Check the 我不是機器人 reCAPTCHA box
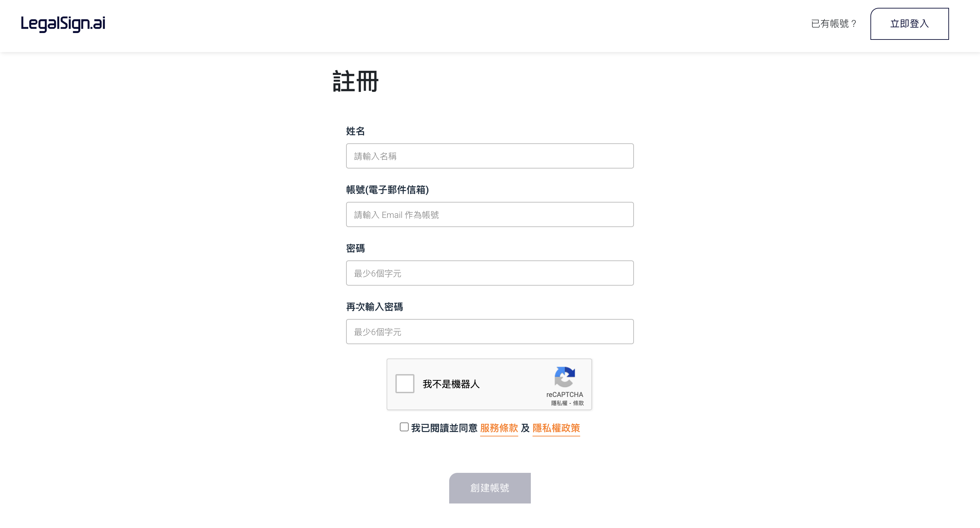This screenshot has width=980, height=528. coord(405,383)
